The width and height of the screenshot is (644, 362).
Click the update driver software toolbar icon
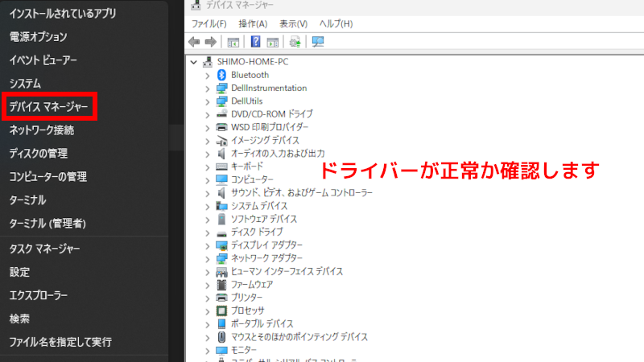pyautogui.click(x=295, y=42)
